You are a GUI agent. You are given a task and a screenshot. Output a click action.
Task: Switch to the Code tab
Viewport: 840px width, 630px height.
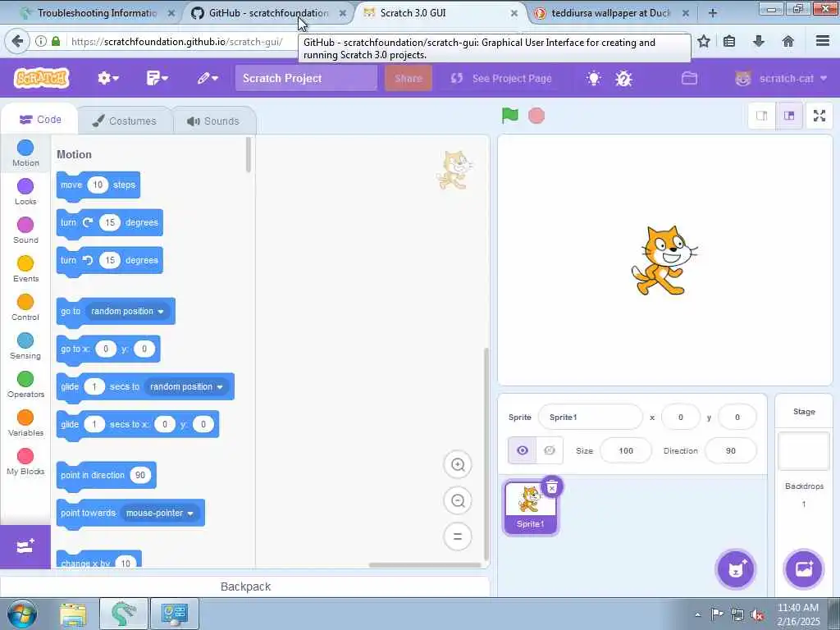(x=40, y=120)
